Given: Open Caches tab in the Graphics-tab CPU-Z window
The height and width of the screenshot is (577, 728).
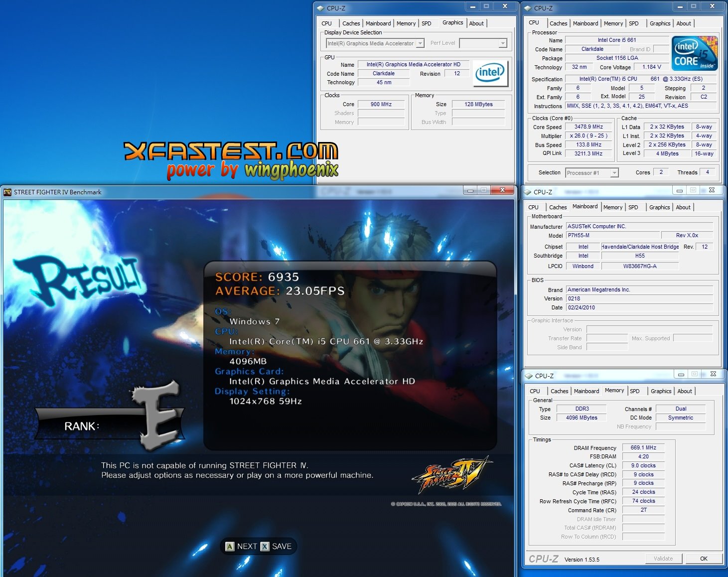Looking at the screenshot, I should coord(351,23).
